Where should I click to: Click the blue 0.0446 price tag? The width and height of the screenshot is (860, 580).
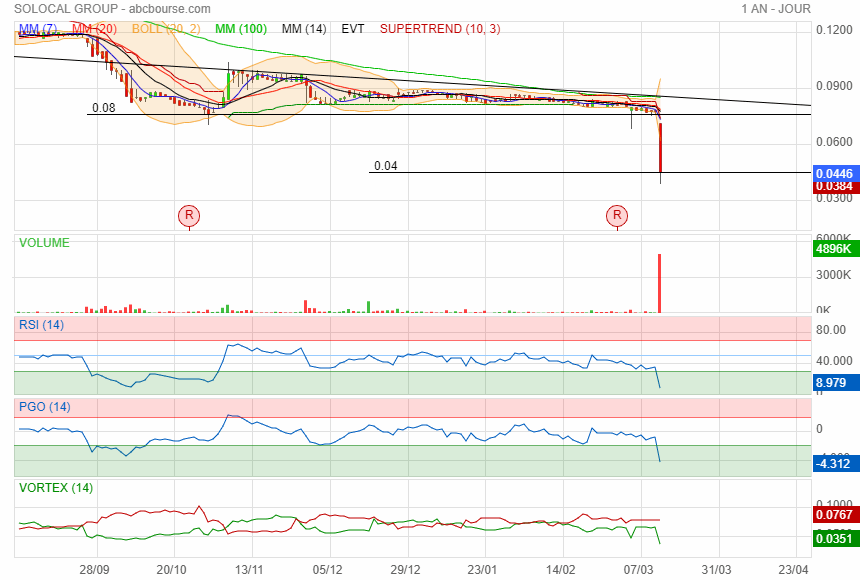(x=836, y=174)
